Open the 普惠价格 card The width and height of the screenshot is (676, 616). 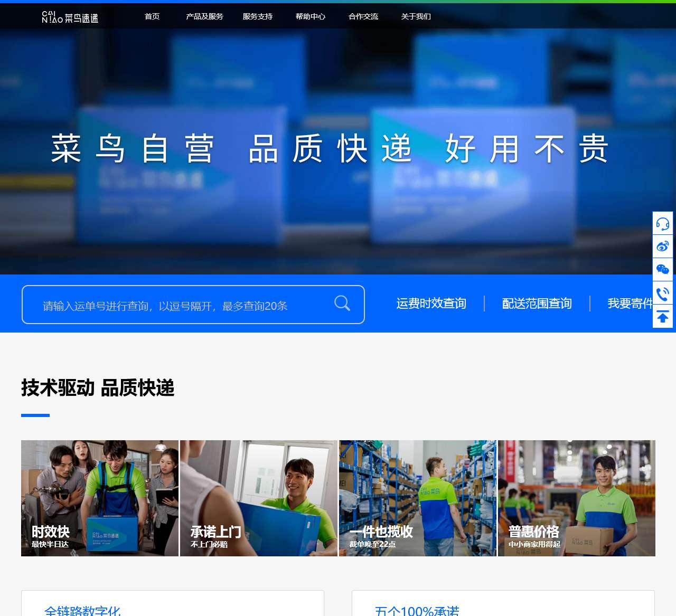click(x=577, y=498)
